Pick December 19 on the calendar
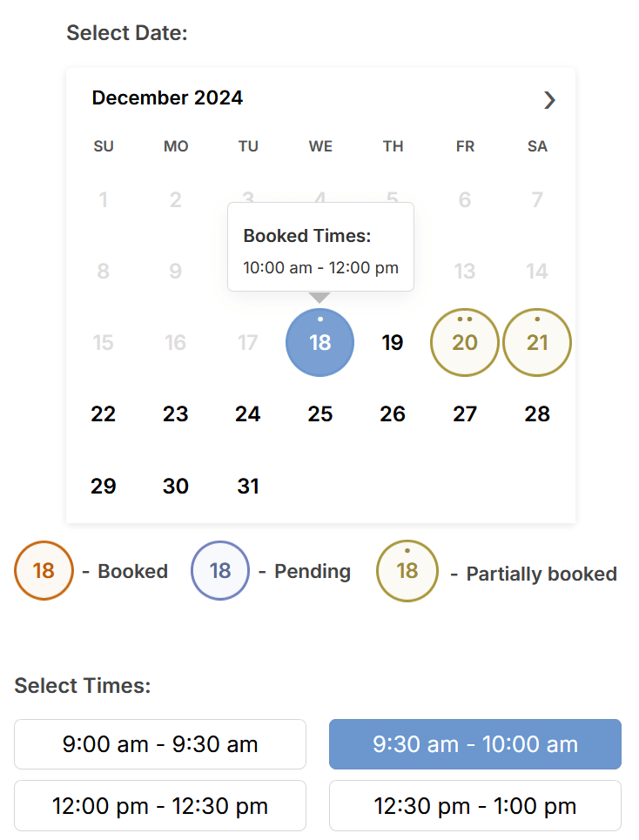The width and height of the screenshot is (639, 840). (x=393, y=342)
